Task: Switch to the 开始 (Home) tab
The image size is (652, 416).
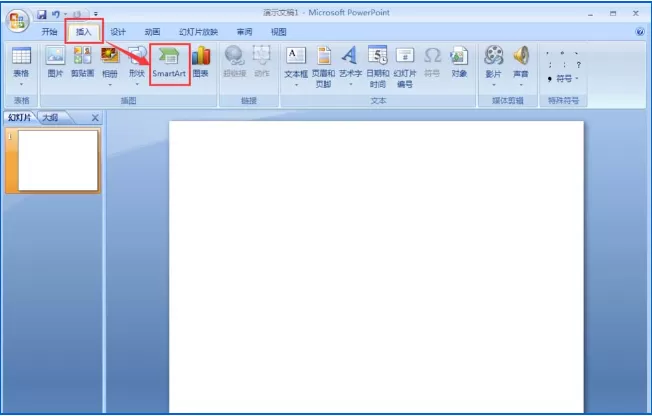Action: [49, 32]
